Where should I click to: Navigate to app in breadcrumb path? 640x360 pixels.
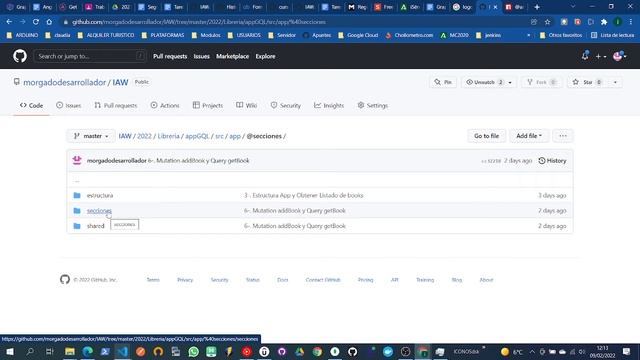coord(235,136)
